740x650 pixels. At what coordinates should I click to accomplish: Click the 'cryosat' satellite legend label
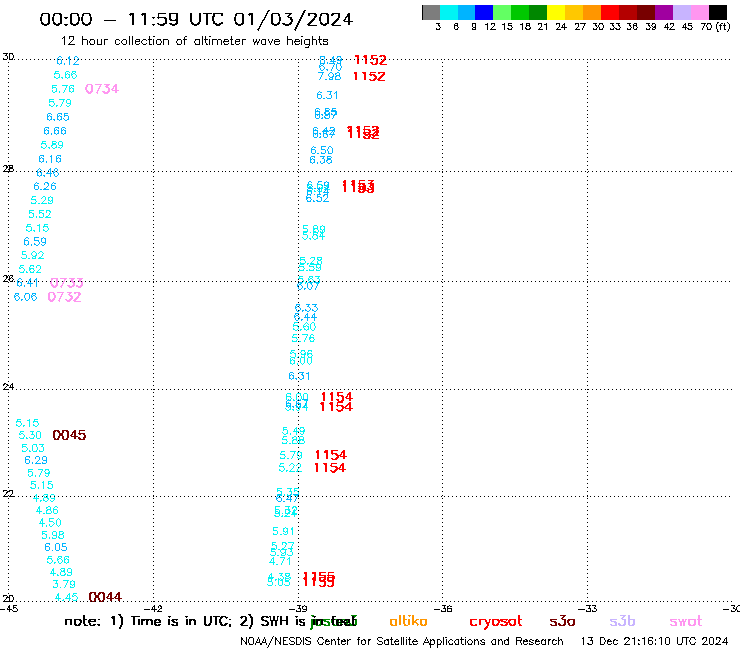pyautogui.click(x=496, y=622)
